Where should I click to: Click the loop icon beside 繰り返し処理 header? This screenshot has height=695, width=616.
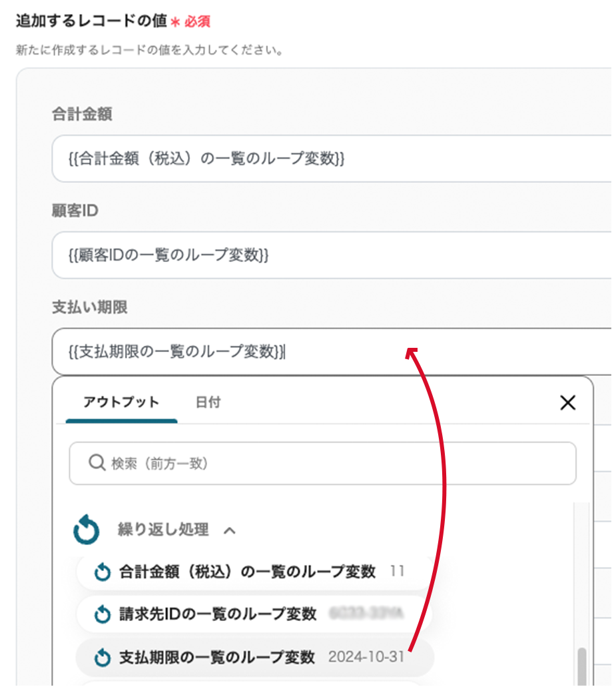click(x=86, y=530)
